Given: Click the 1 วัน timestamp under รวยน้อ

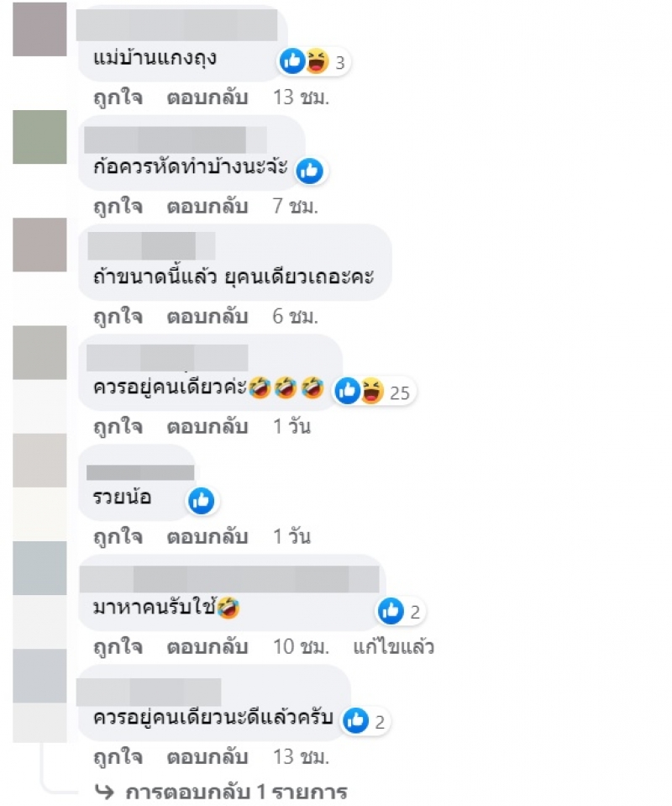Looking at the screenshot, I should coord(291,537).
